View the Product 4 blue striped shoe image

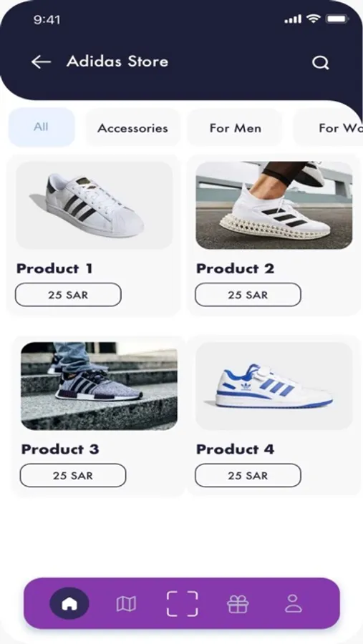[274, 386]
